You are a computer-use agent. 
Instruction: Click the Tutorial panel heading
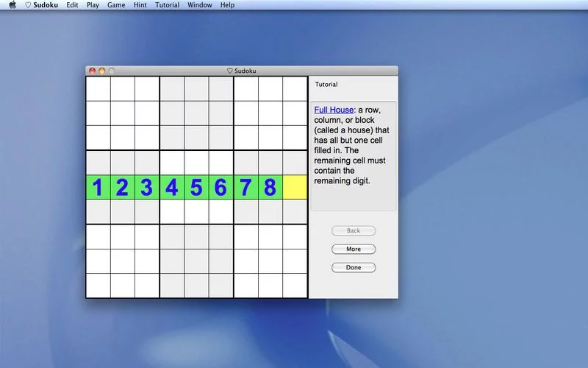tap(326, 84)
